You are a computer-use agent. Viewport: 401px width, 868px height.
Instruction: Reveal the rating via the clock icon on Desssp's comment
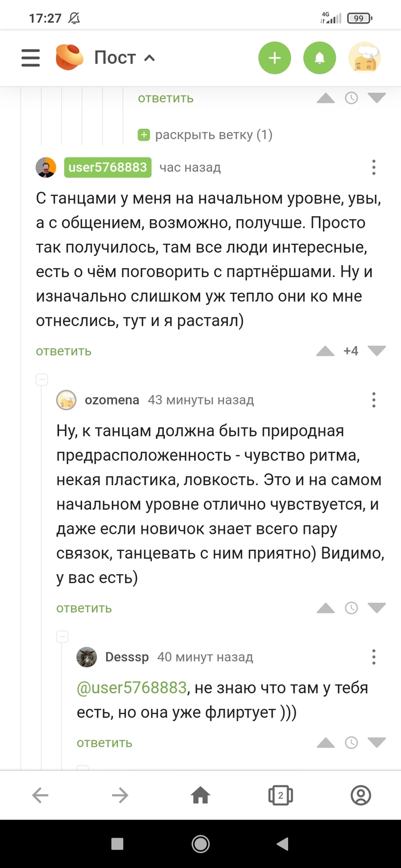pyautogui.click(x=351, y=743)
